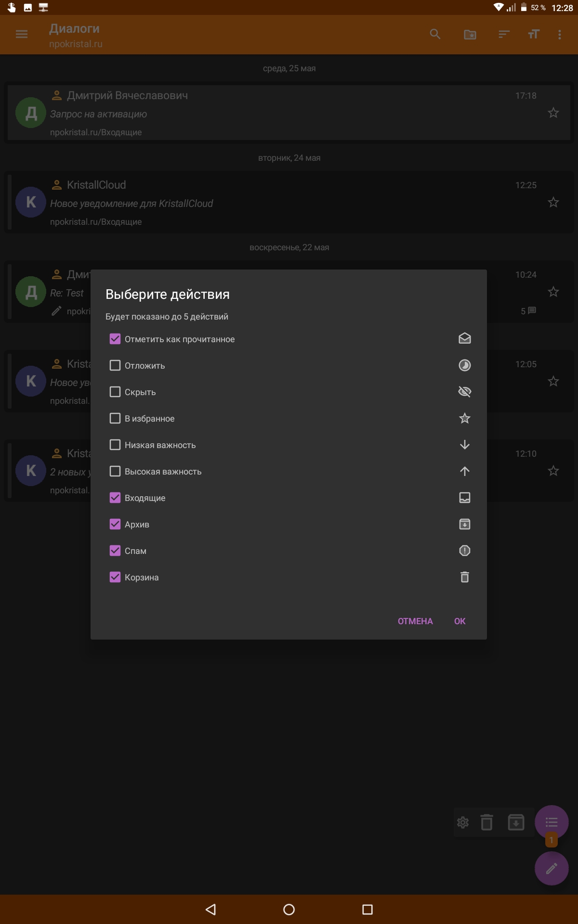Uncheck "Отметить как прочитанное" checkbox

click(x=115, y=339)
